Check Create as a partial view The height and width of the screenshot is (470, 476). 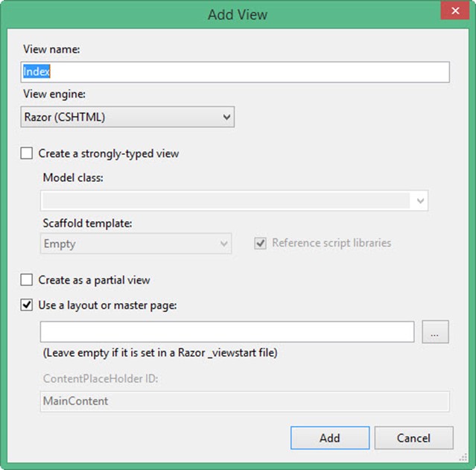click(x=27, y=279)
